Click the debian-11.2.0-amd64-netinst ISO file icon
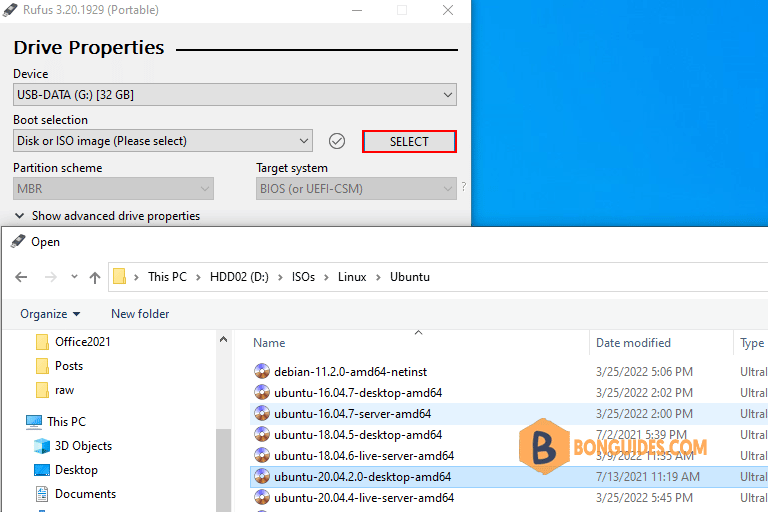768x512 pixels. pyautogui.click(x=262, y=372)
